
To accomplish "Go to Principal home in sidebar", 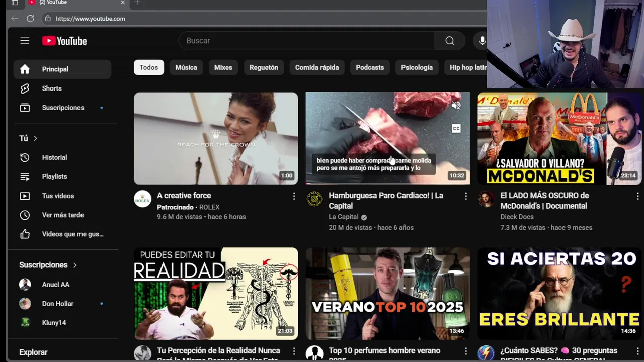I will point(62,69).
